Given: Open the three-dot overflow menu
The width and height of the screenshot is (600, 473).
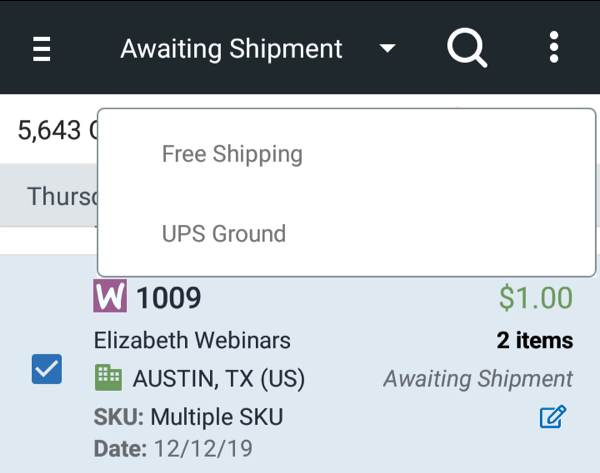Looking at the screenshot, I should click(x=554, y=47).
